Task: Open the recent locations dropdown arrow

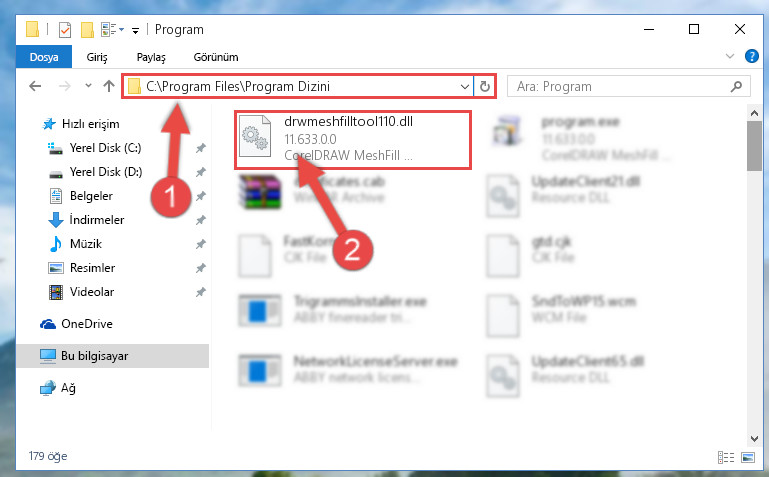Action: pyautogui.click(x=88, y=86)
